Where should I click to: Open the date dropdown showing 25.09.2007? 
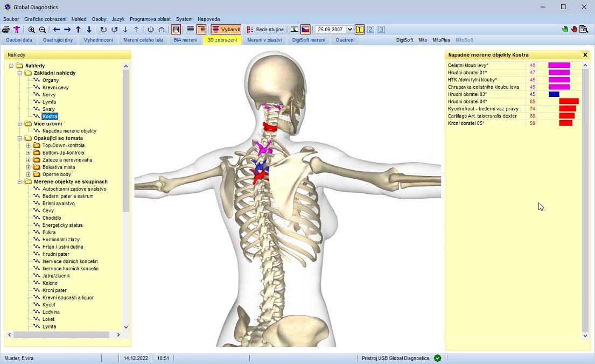(350, 30)
